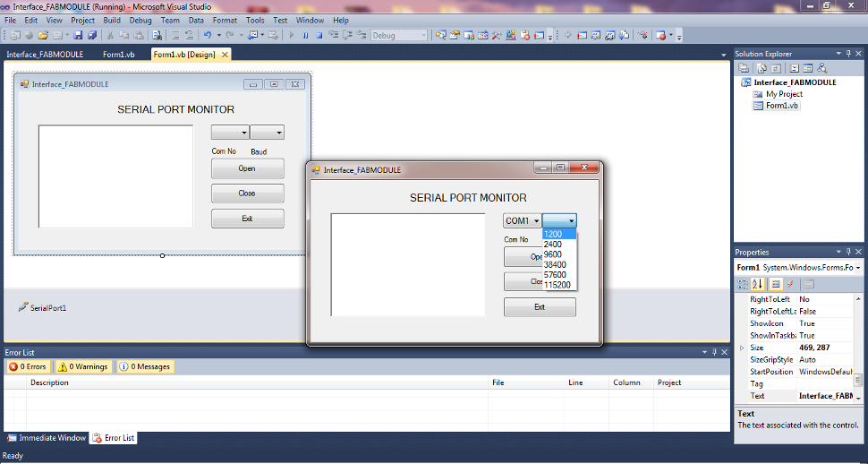This screenshot has width=868, height=464.
Task: Click the Redo arrow icon
Action: (x=230, y=36)
